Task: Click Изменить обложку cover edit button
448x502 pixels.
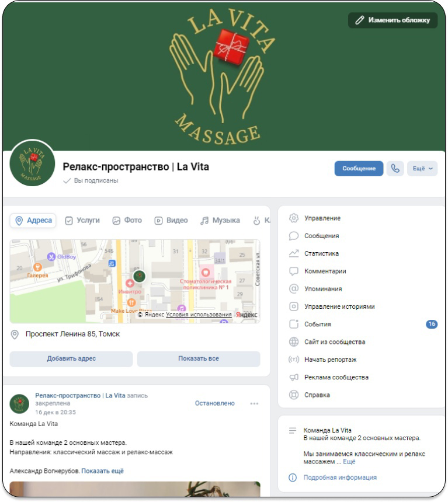Action: (393, 20)
